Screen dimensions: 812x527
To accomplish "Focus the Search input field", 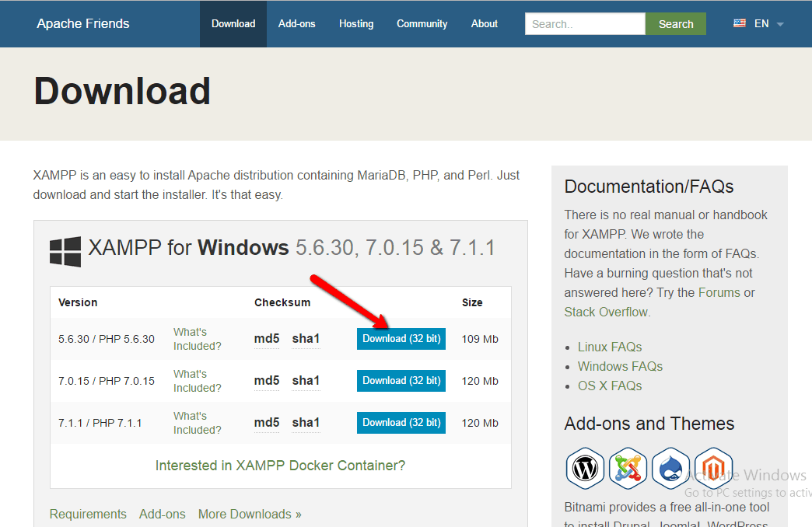I will point(585,24).
